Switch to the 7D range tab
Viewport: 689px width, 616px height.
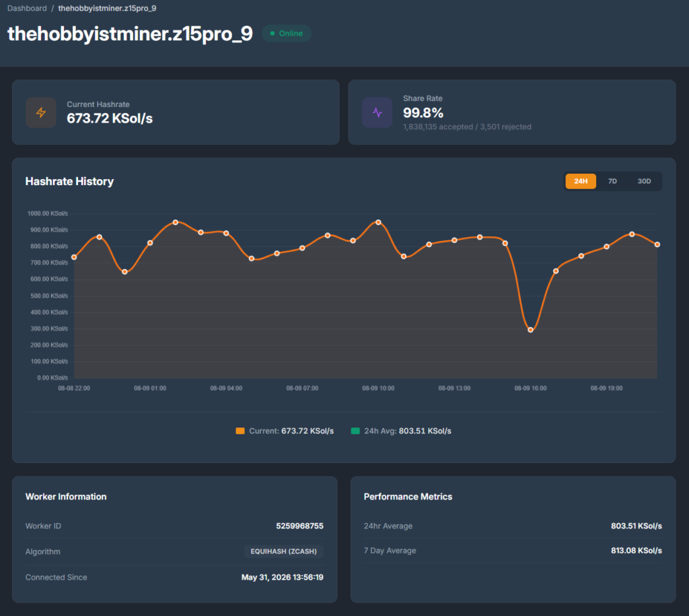pyautogui.click(x=612, y=181)
